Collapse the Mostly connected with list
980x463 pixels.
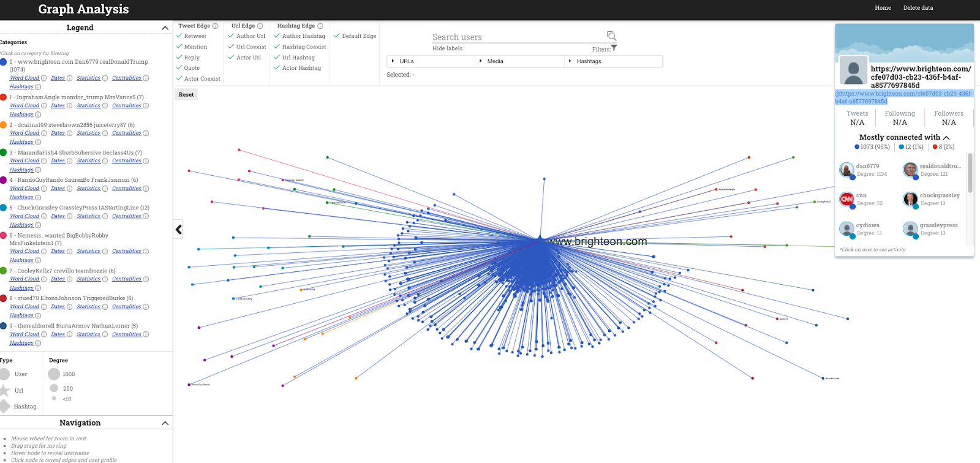pyautogui.click(x=946, y=138)
